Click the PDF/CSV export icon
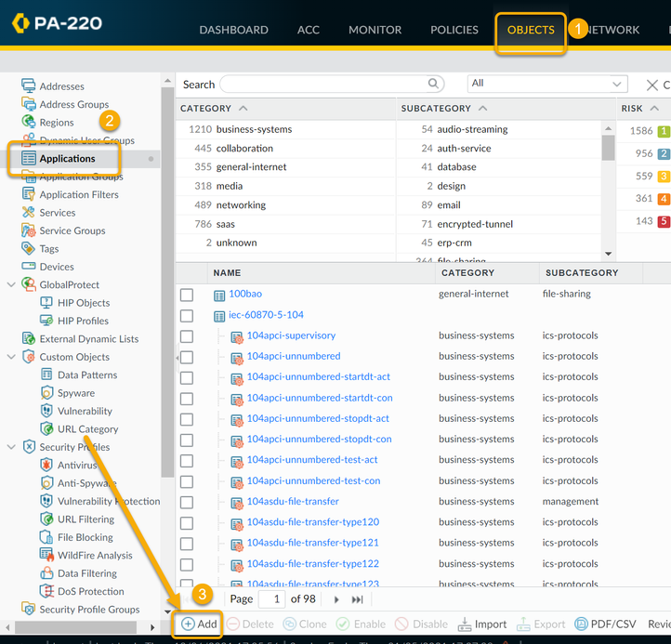Viewport: 671px width, 644px height. click(582, 624)
